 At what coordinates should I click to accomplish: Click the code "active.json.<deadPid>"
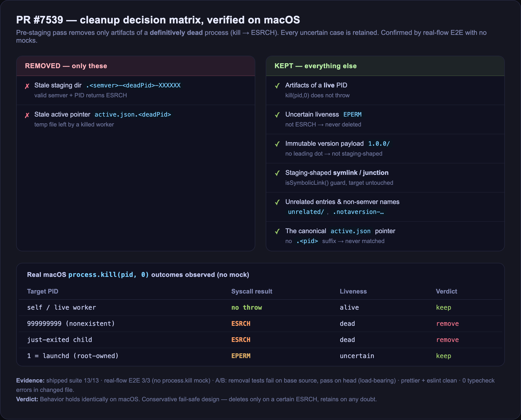133,114
